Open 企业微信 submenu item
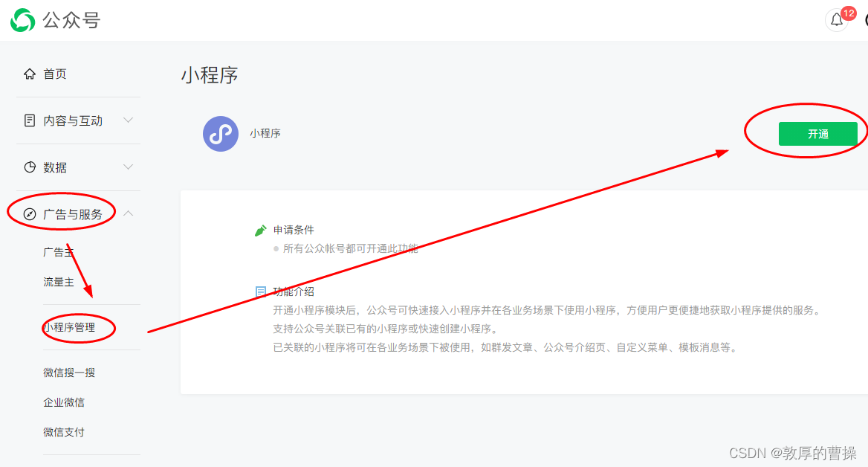The image size is (868, 467). pyautogui.click(x=64, y=403)
